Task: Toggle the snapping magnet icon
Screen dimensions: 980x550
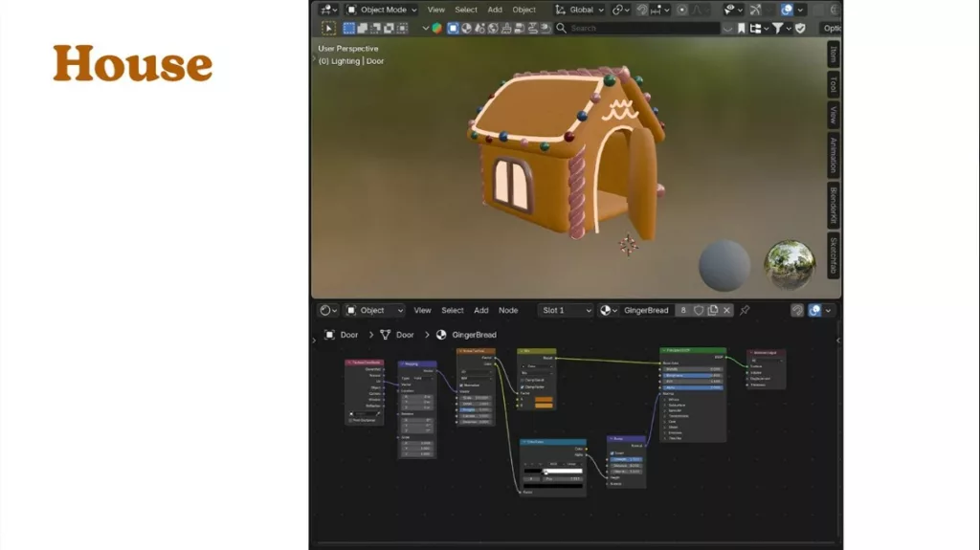Action: [x=642, y=10]
